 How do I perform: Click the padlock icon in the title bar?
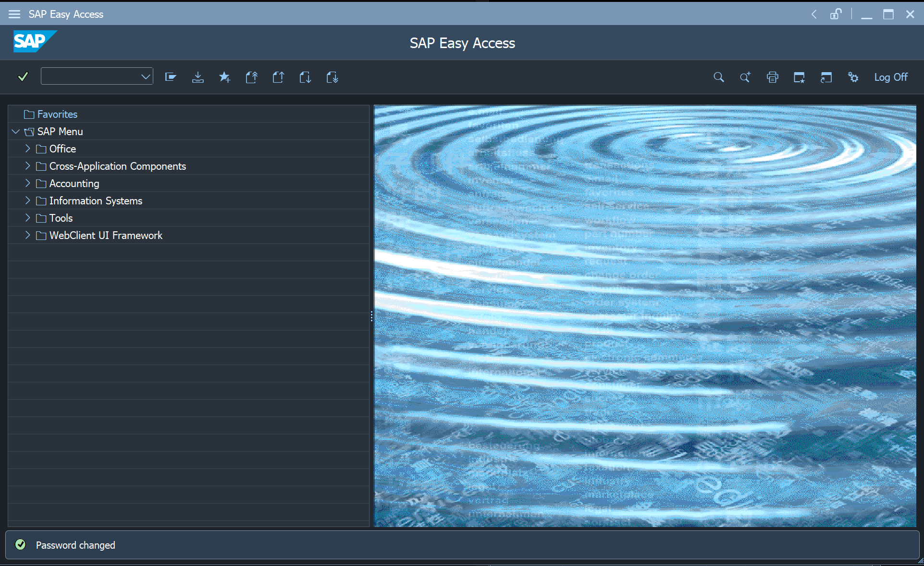[836, 14]
